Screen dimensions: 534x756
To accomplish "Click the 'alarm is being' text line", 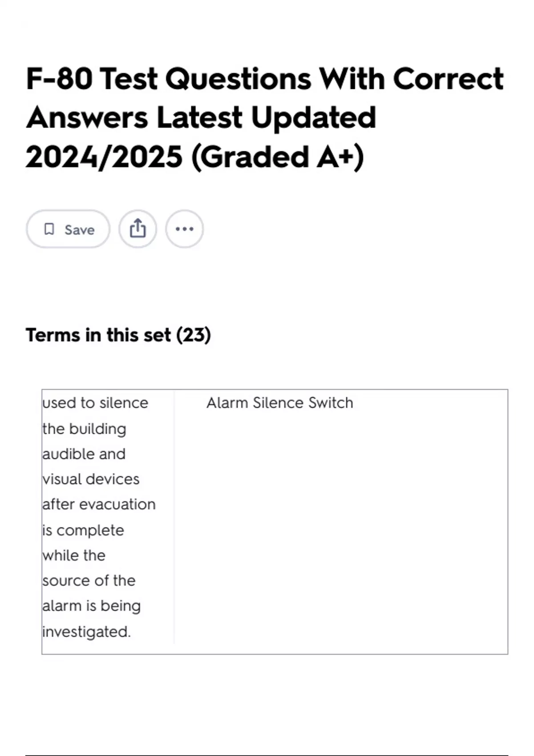I will [92, 606].
